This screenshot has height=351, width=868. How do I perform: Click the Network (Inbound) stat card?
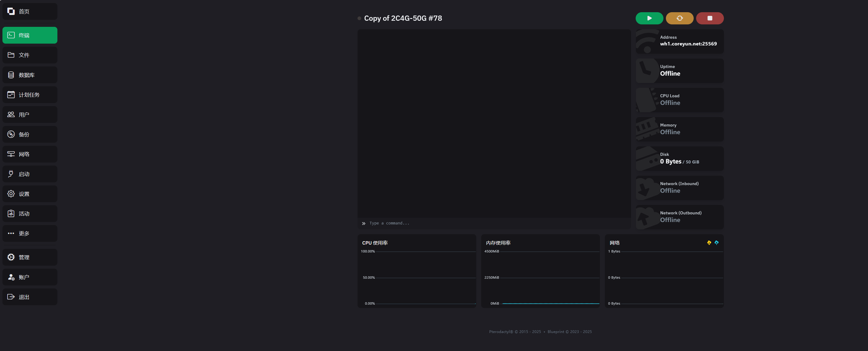point(680,188)
